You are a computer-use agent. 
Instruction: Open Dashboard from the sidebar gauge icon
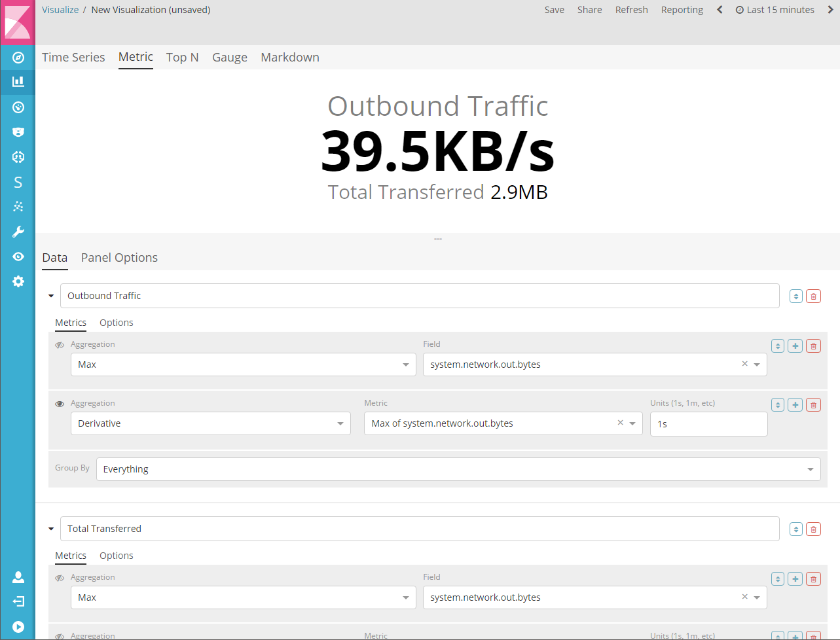point(18,107)
